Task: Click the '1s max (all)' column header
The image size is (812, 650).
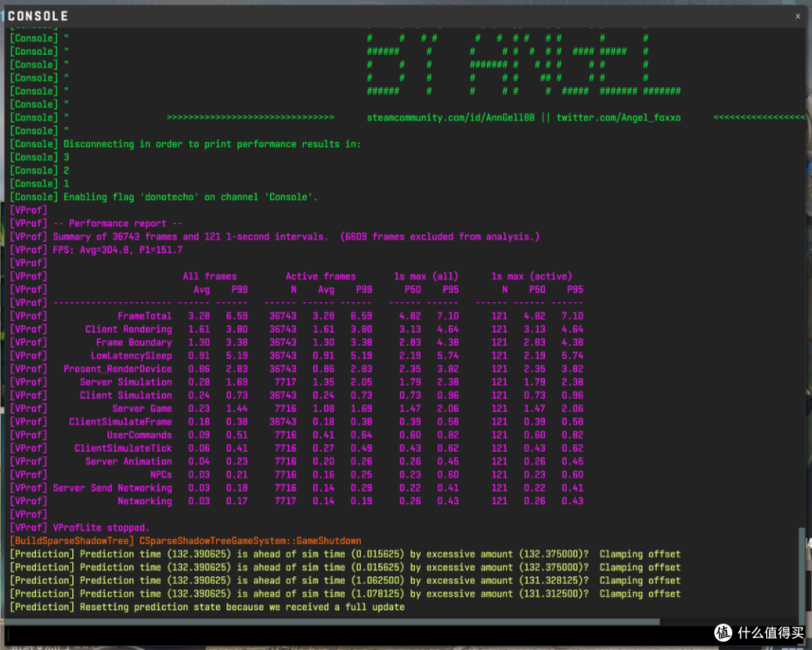Action: tap(426, 277)
